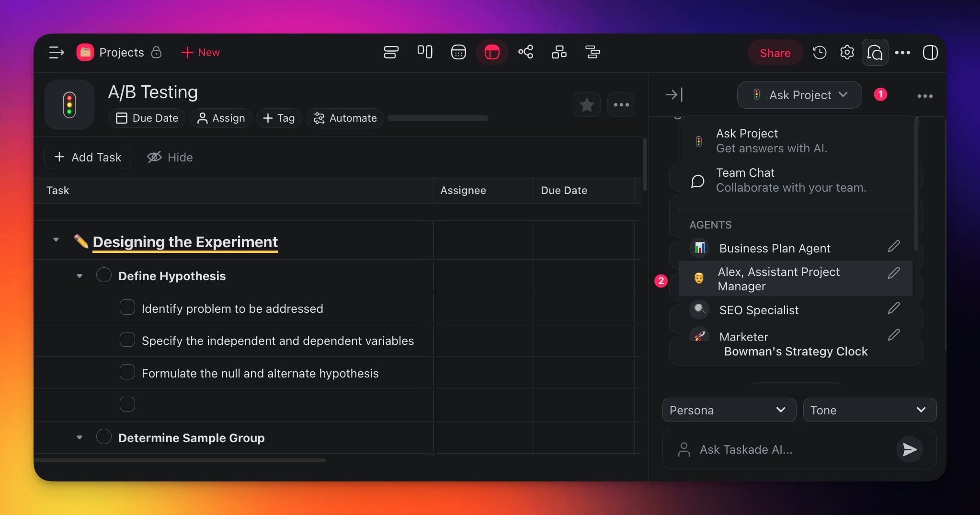Collapse the Designing the Experiment section
This screenshot has height=515, width=980.
click(56, 240)
